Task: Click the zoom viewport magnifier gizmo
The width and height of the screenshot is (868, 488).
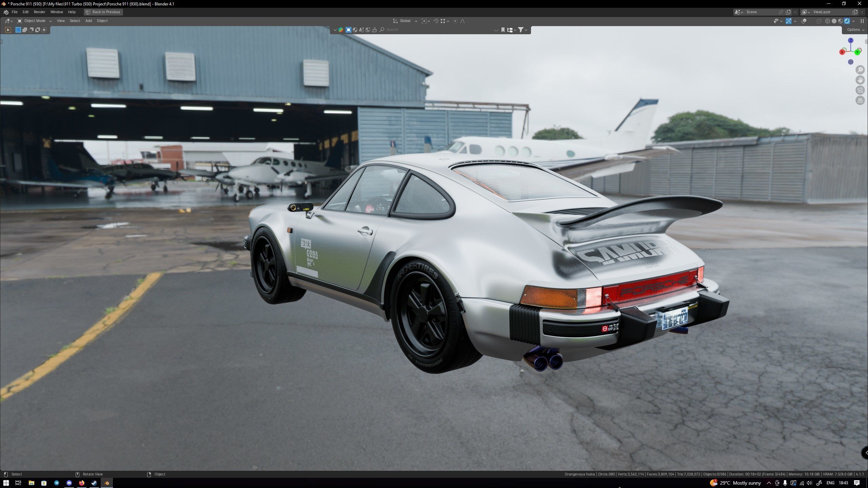Action: (x=860, y=70)
